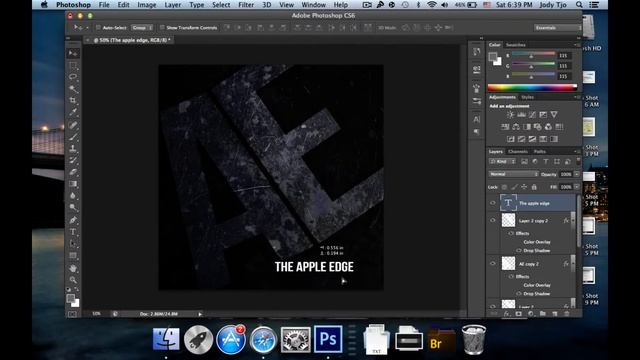640x360 pixels.
Task: Select the Eyedropper tool
Action: point(73,112)
